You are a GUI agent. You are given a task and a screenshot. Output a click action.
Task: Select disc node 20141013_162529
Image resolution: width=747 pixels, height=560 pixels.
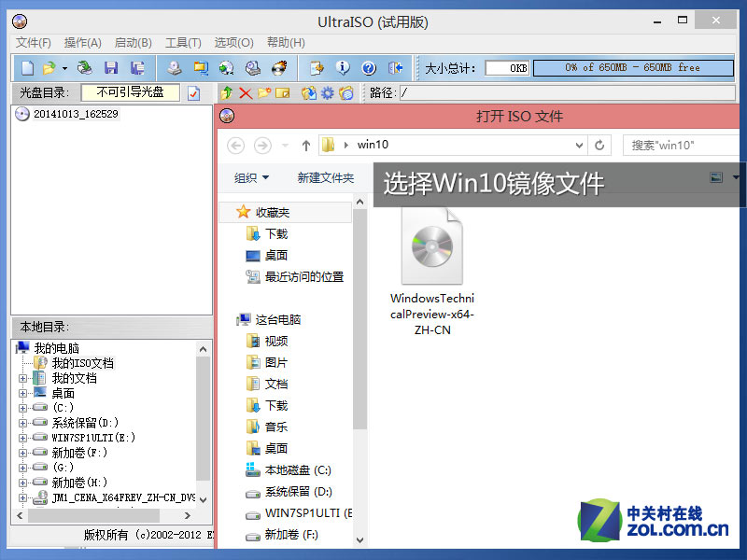pyautogui.click(x=76, y=114)
